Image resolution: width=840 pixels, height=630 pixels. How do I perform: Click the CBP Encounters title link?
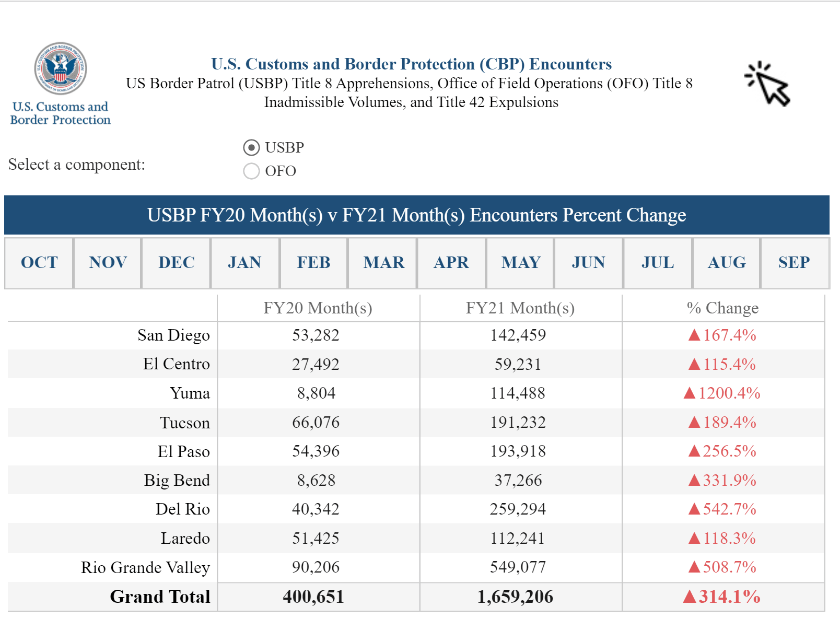click(411, 64)
